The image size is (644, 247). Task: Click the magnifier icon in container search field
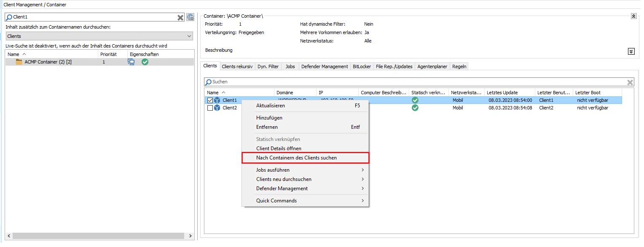point(8,17)
